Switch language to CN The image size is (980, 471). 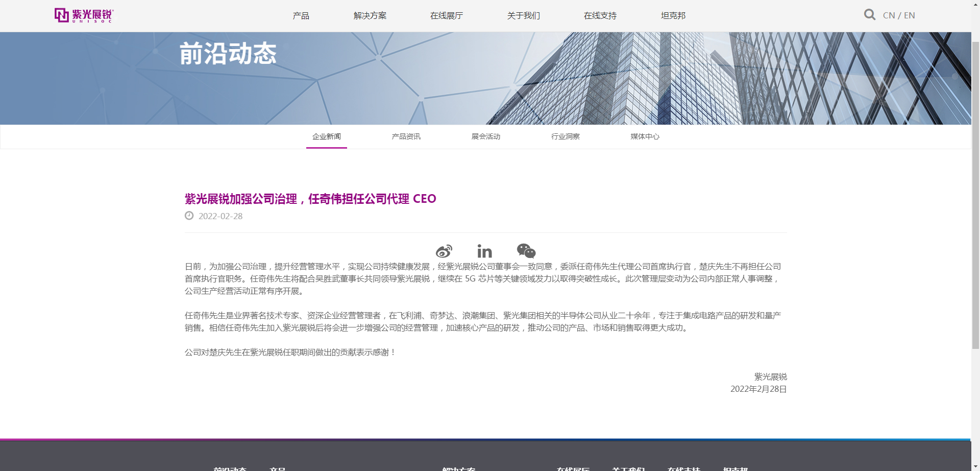click(889, 15)
